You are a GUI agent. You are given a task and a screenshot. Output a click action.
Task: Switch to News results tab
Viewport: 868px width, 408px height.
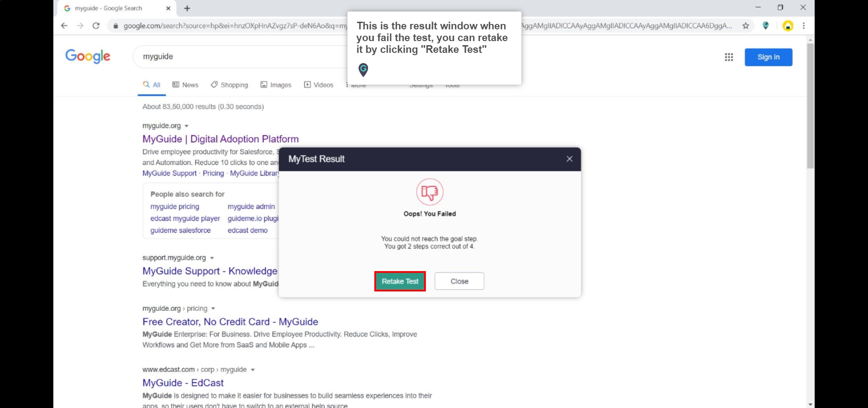pyautogui.click(x=185, y=84)
